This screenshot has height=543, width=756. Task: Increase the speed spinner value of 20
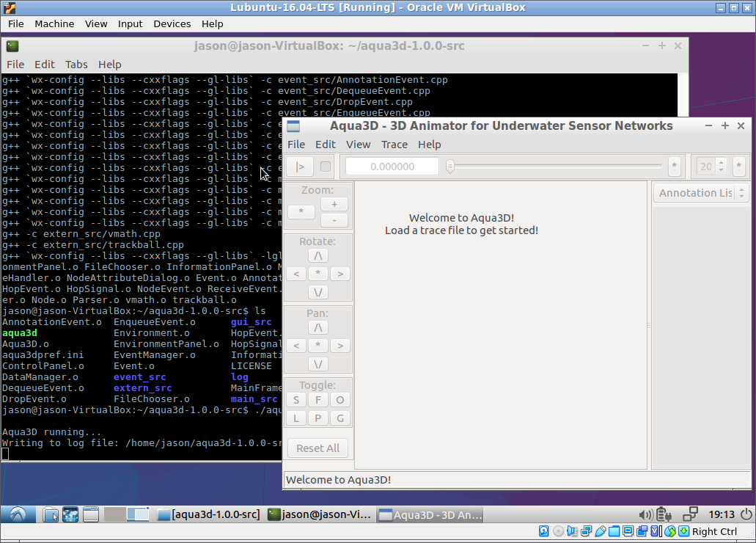pos(722,163)
